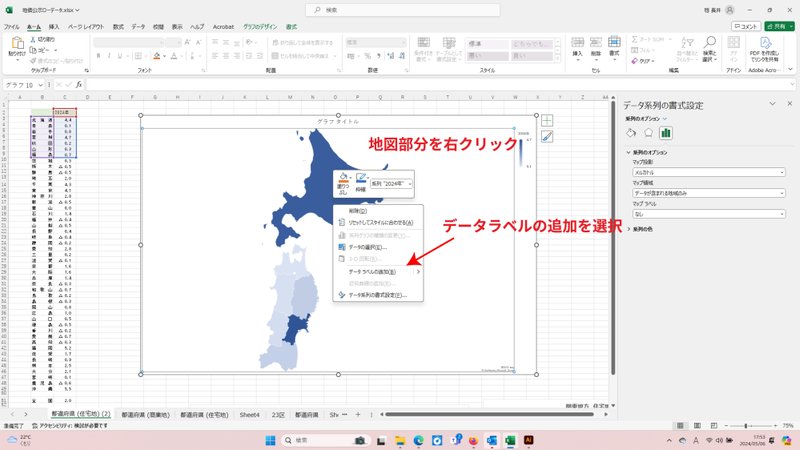
Task: Click the Font Color letter A icon
Action: pyautogui.click(x=174, y=56)
